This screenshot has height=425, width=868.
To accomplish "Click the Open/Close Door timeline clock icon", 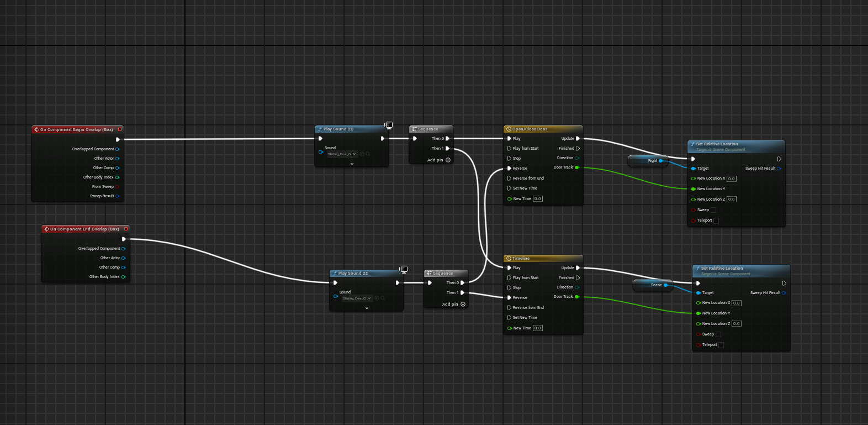I will point(509,129).
